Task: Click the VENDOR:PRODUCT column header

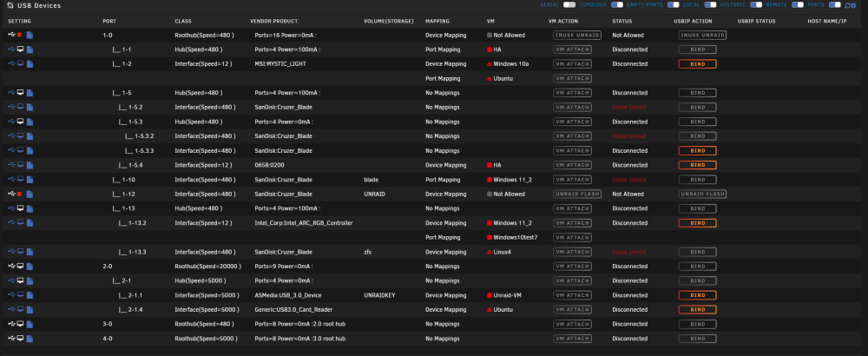Action: point(274,21)
